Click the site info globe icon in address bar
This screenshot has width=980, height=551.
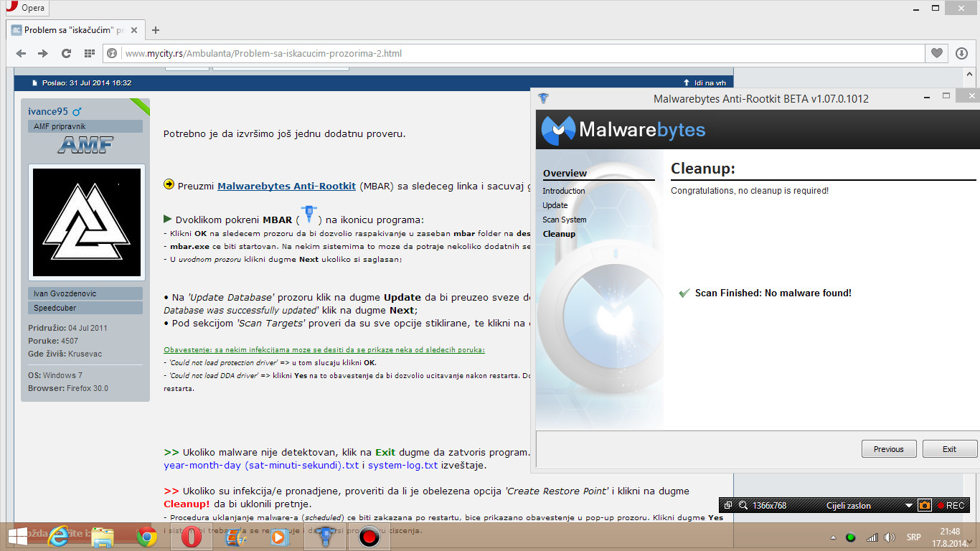(x=112, y=53)
